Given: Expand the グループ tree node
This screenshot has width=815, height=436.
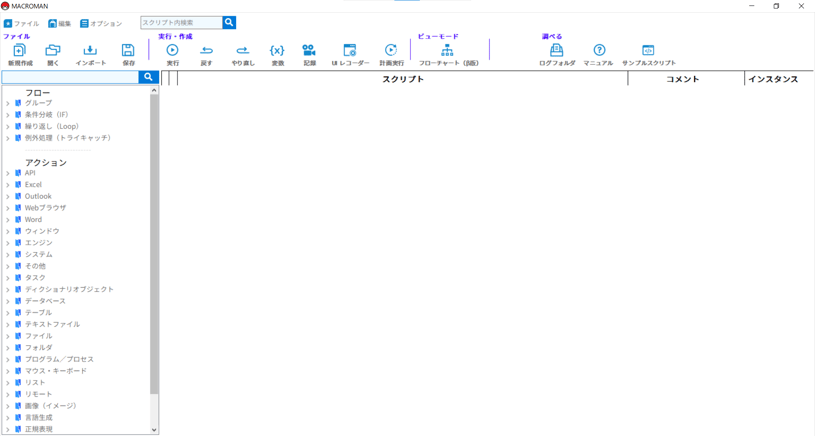Looking at the screenshot, I should click(x=8, y=103).
